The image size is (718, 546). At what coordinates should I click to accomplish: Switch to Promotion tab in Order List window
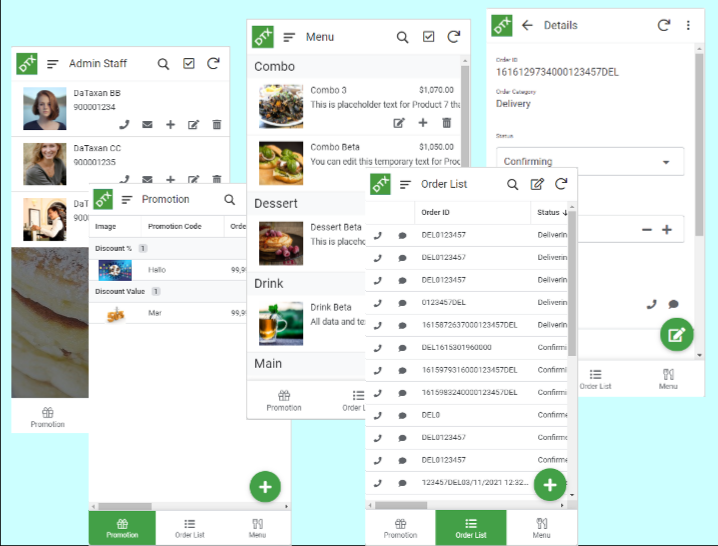click(x=400, y=528)
